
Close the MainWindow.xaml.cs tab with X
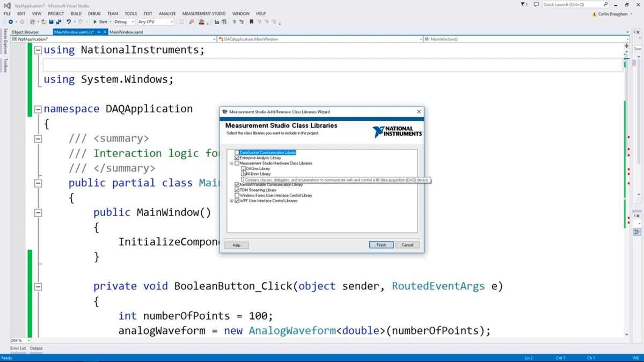(x=105, y=32)
